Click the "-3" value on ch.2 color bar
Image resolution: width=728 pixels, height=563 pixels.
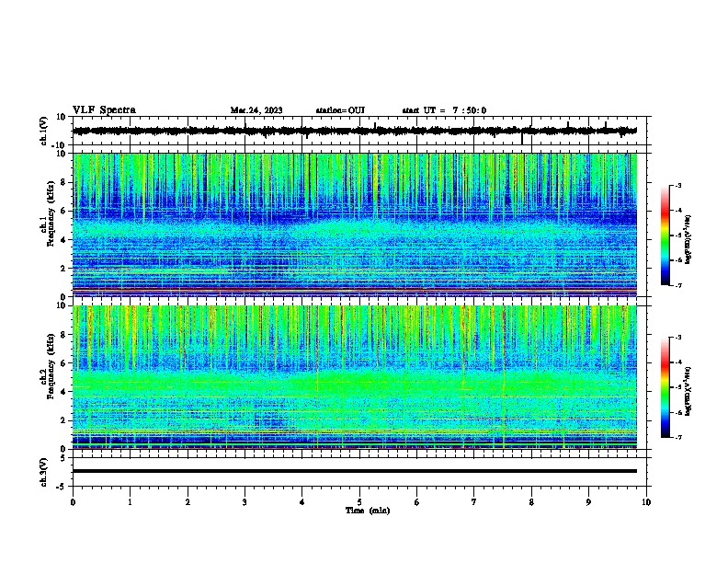(677, 338)
